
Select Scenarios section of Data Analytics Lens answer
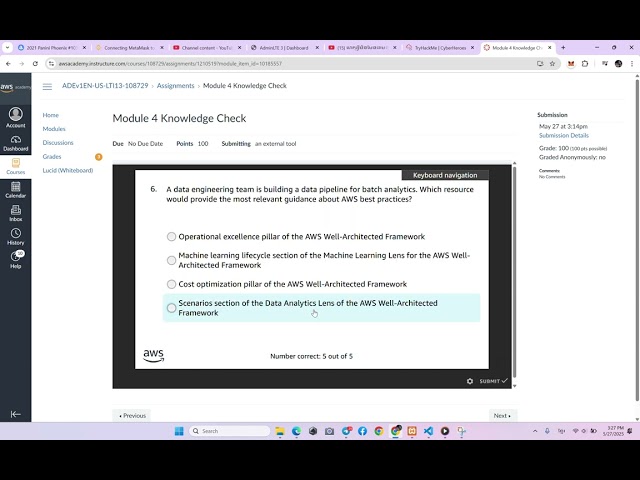tap(171, 308)
